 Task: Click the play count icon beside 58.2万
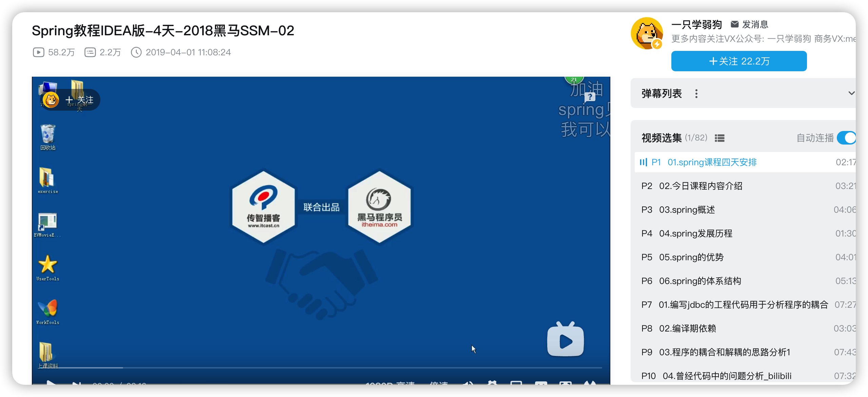(38, 52)
